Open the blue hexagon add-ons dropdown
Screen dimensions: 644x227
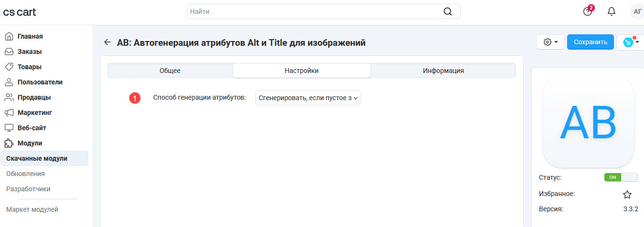[630, 42]
